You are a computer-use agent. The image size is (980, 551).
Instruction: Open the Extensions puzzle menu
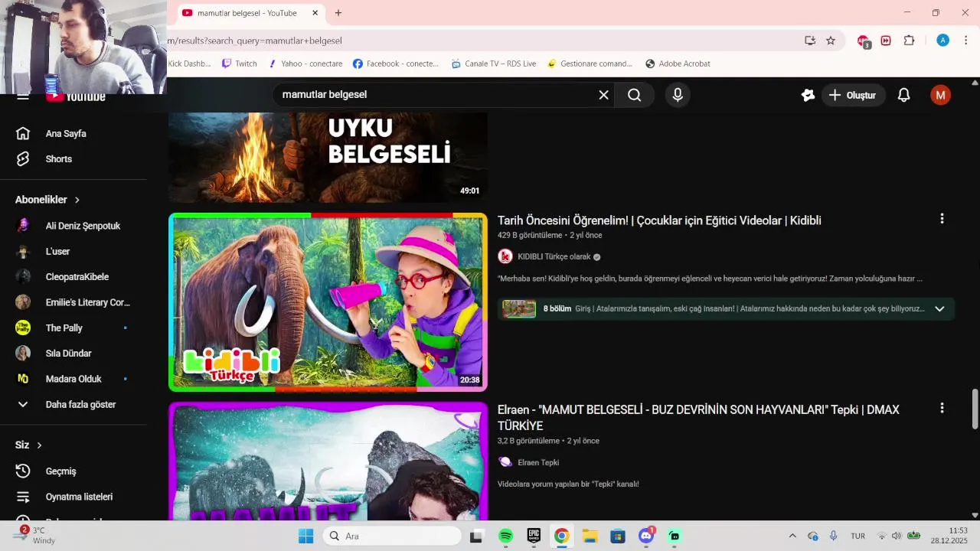click(x=910, y=41)
